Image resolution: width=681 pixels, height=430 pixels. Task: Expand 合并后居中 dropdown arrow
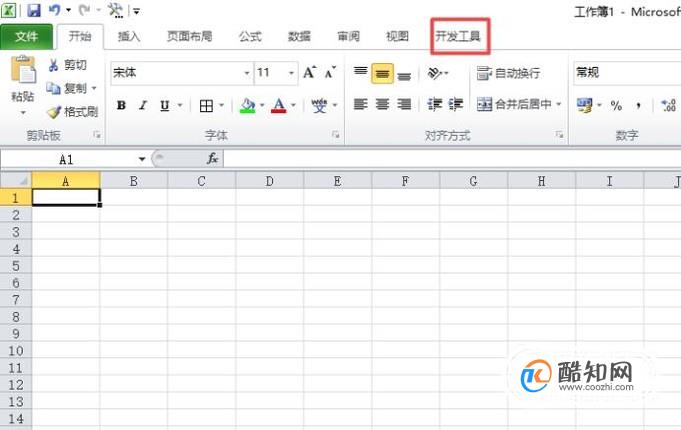click(559, 104)
